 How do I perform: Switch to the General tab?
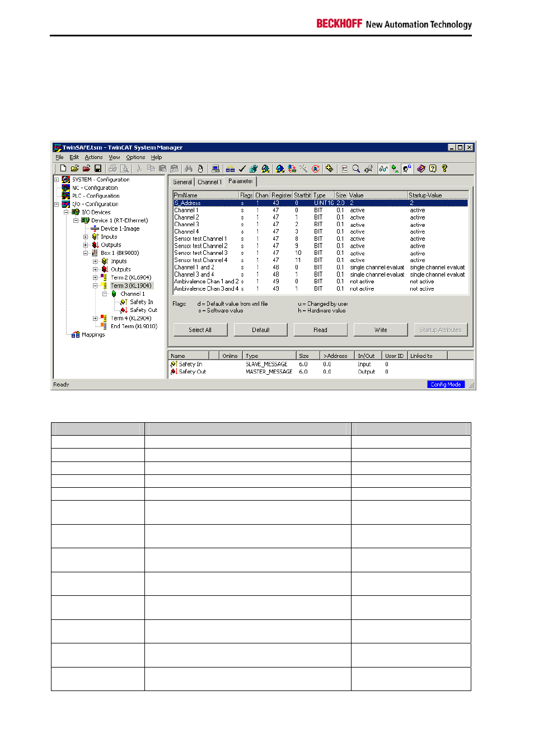tap(182, 182)
